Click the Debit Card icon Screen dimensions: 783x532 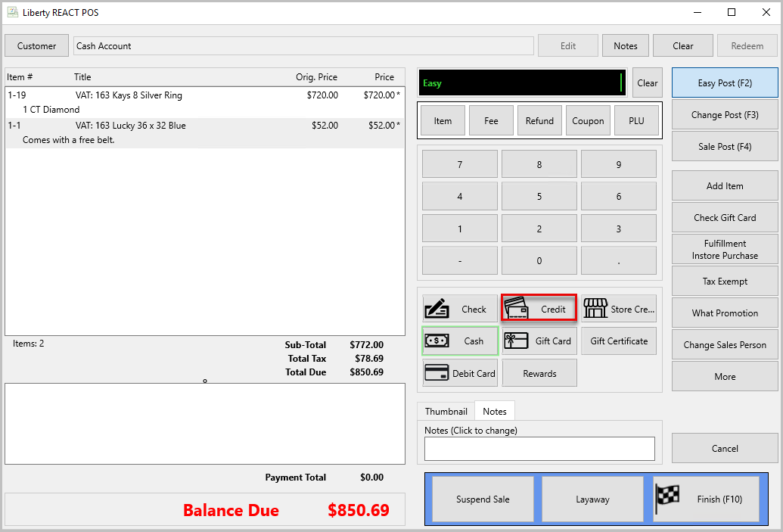[x=437, y=372]
